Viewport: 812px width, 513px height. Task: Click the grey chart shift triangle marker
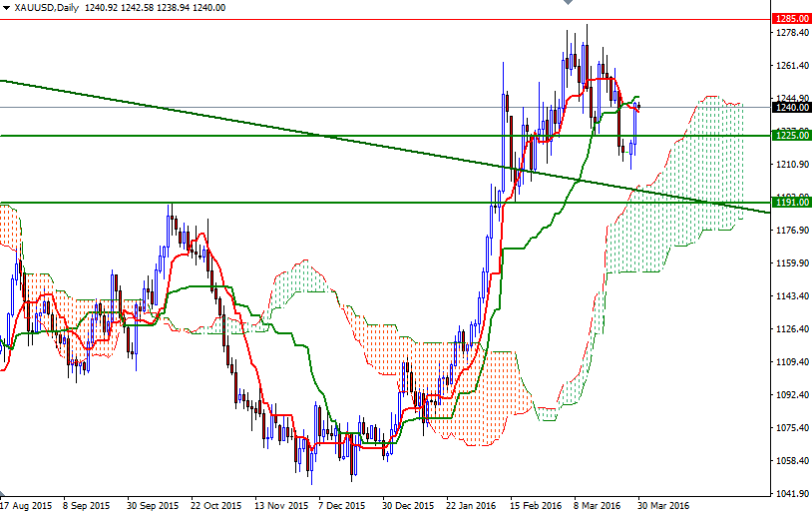pos(568,2)
